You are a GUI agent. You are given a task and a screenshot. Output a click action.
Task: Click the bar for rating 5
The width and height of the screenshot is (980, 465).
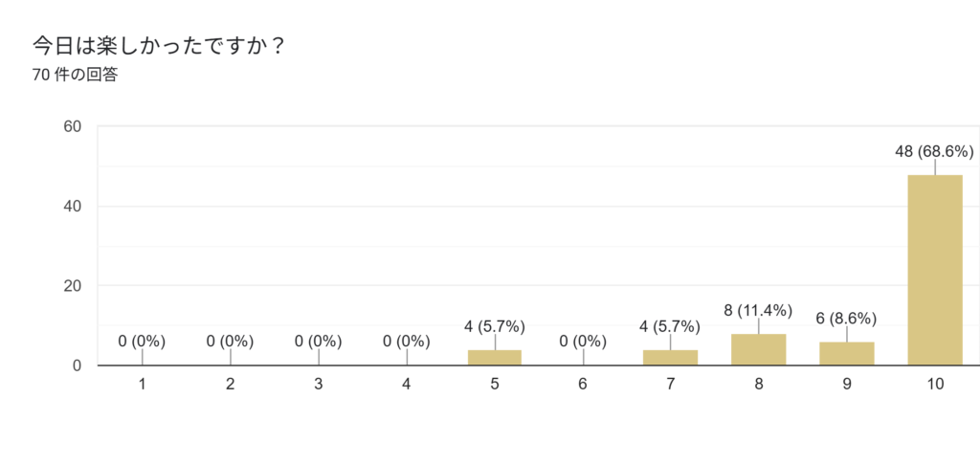494,357
